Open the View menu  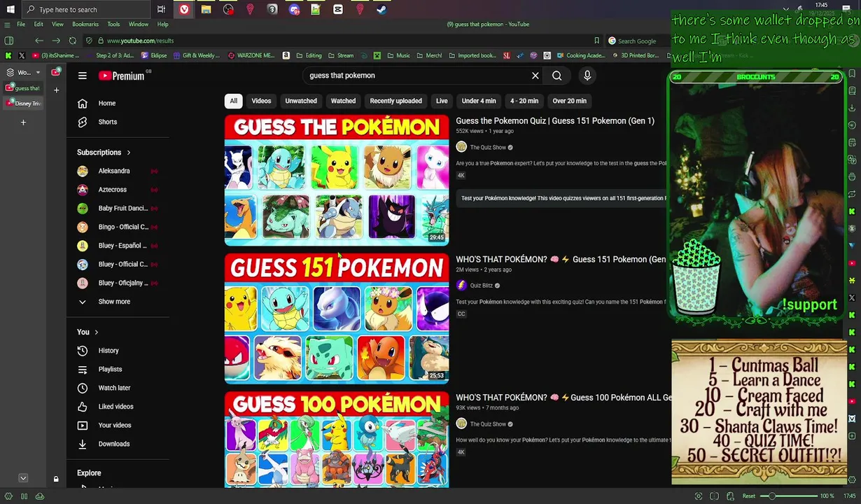coord(57,24)
